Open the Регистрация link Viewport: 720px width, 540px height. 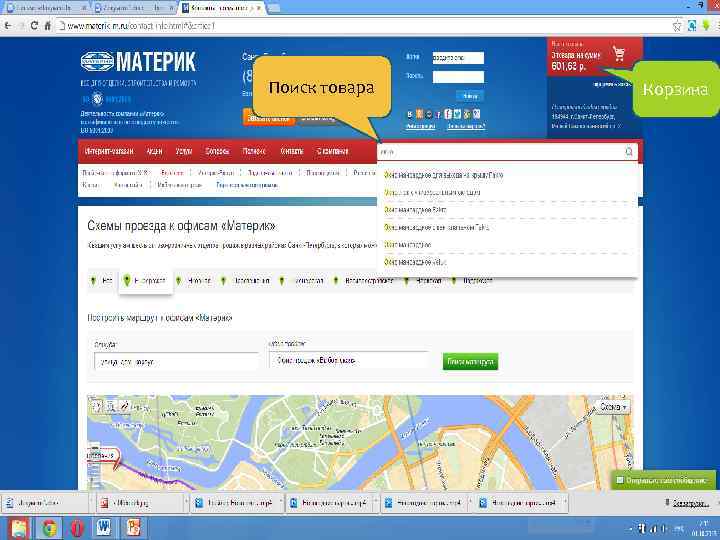[x=420, y=126]
